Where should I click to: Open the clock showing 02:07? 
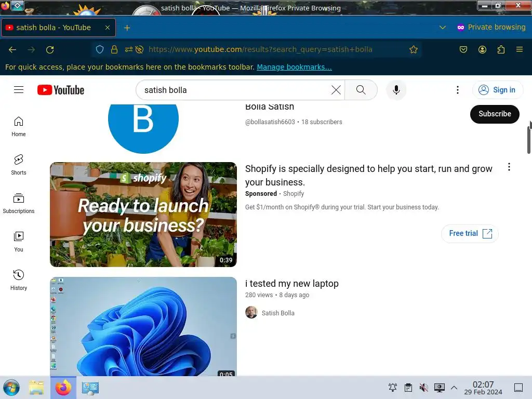(x=483, y=388)
